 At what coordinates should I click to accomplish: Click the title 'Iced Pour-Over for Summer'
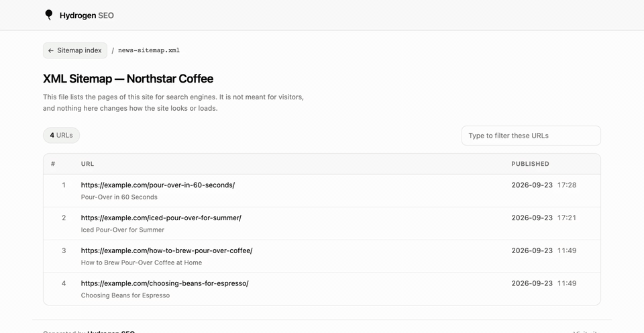point(122,230)
